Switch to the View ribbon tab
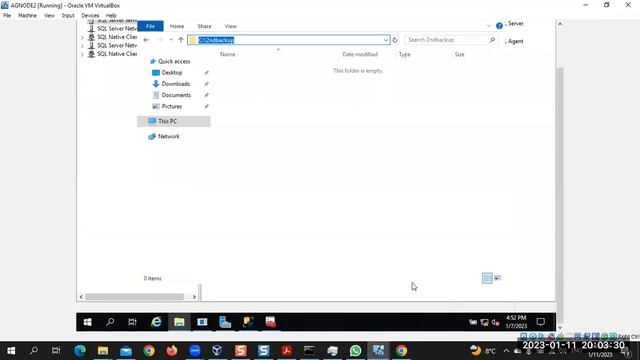This screenshot has height=360, width=640. (x=231, y=26)
